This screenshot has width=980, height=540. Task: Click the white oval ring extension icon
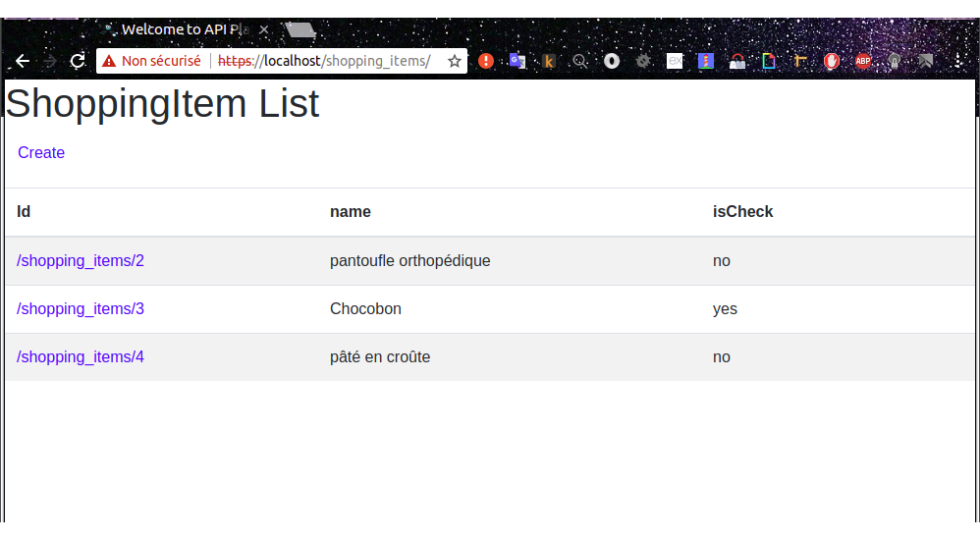click(x=612, y=61)
